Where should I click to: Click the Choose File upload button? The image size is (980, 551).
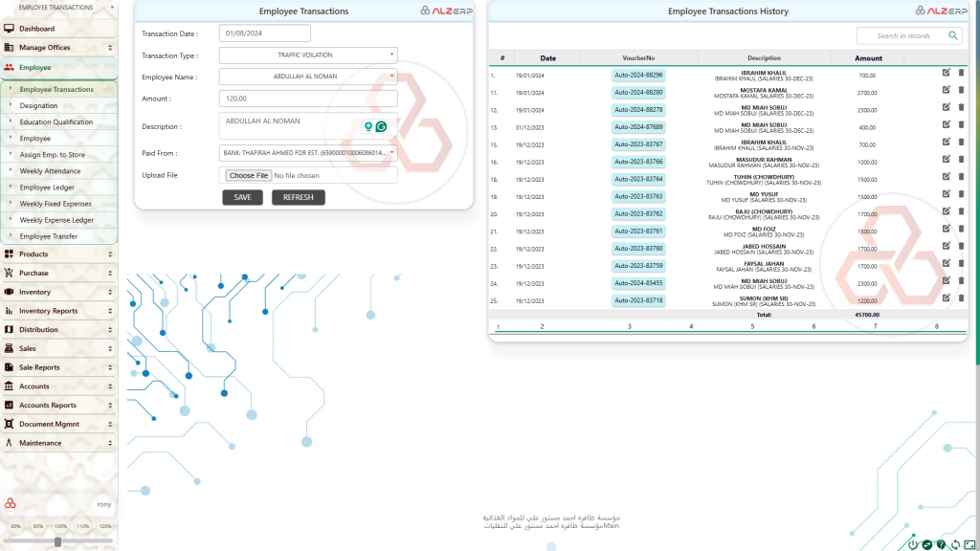(248, 176)
